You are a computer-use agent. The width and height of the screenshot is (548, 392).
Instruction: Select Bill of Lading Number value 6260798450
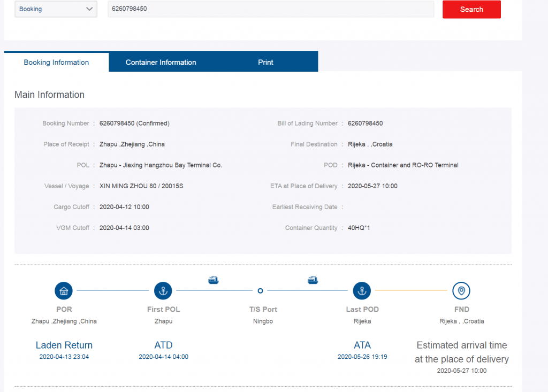click(365, 124)
